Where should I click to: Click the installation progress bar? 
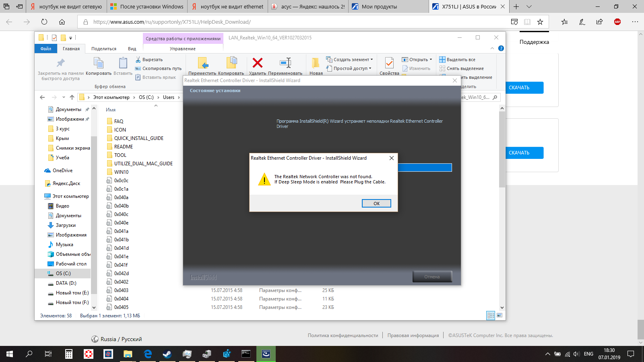(425, 168)
